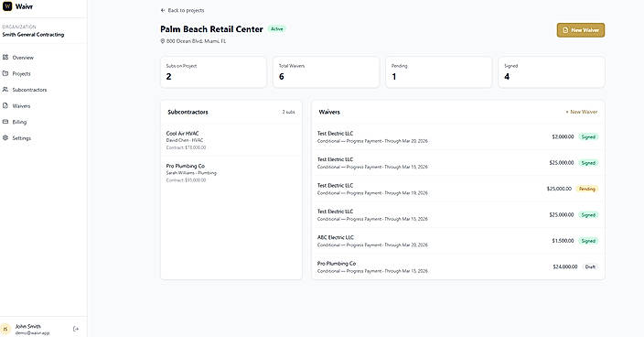The height and width of the screenshot is (337, 644).
Task: Click the Waivers panel heading
Action: [329, 112]
